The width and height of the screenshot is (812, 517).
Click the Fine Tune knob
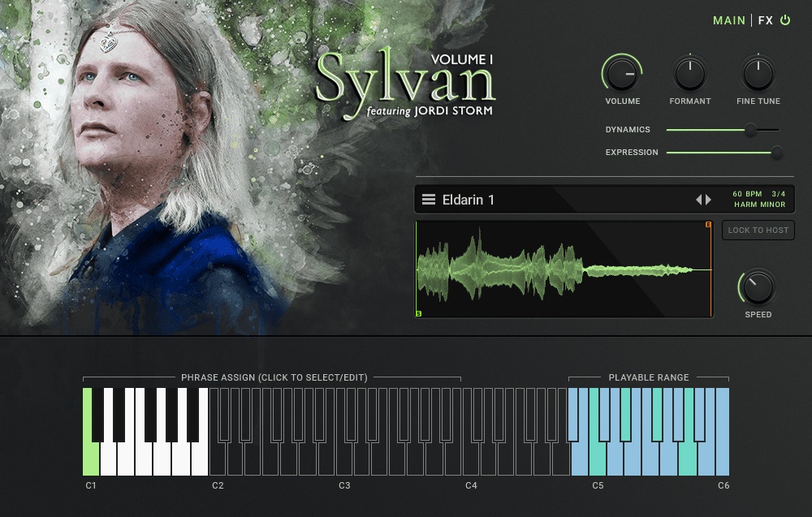click(x=758, y=75)
